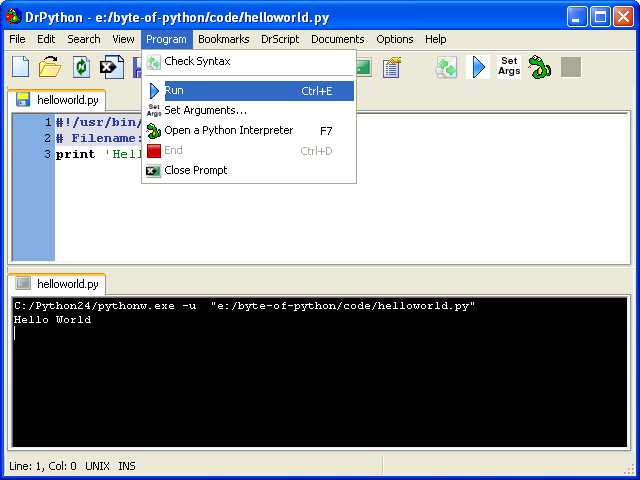Select the helloworld.py editor document tab
The width and height of the screenshot is (640, 480).
(x=57, y=100)
